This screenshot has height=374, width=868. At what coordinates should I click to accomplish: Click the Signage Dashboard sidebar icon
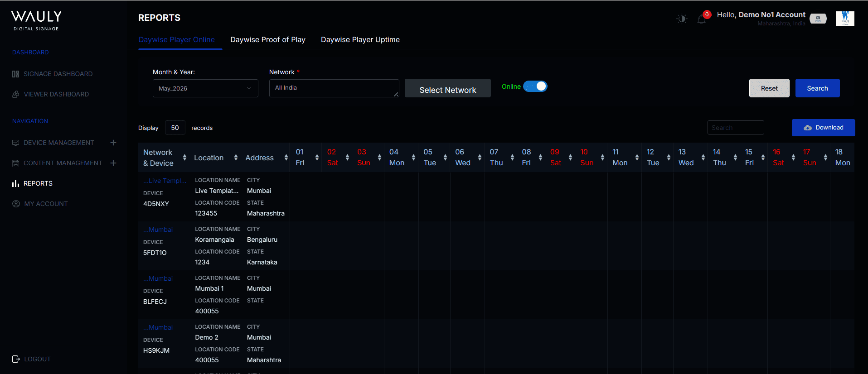[x=15, y=74]
